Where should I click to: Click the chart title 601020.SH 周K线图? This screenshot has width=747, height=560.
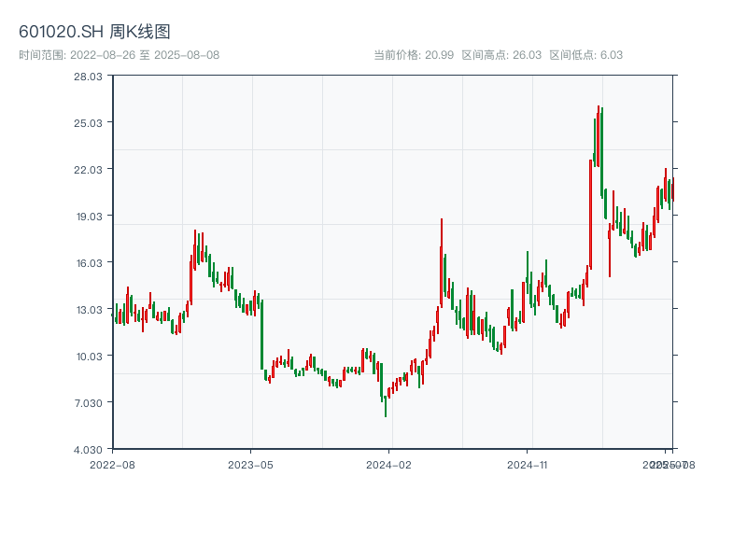[94, 32]
